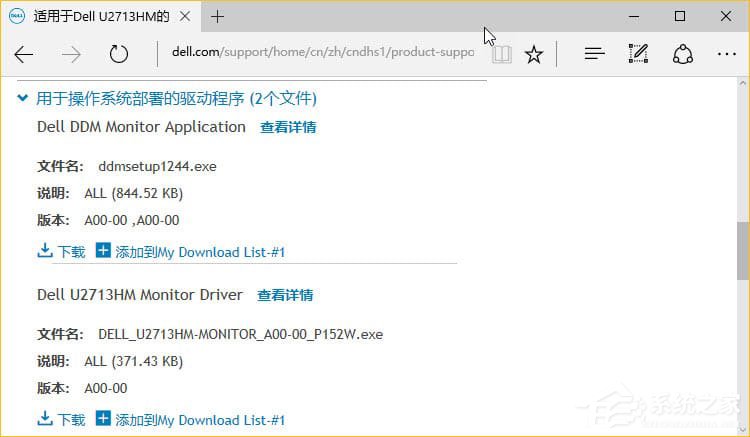Click download icon for DDM Monitor Application
The image size is (750, 437).
click(x=45, y=251)
